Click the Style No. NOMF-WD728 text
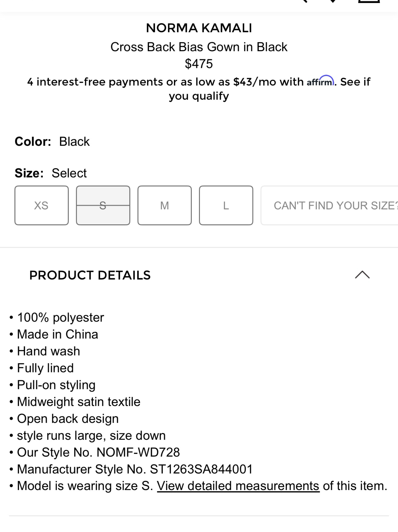 click(98, 452)
